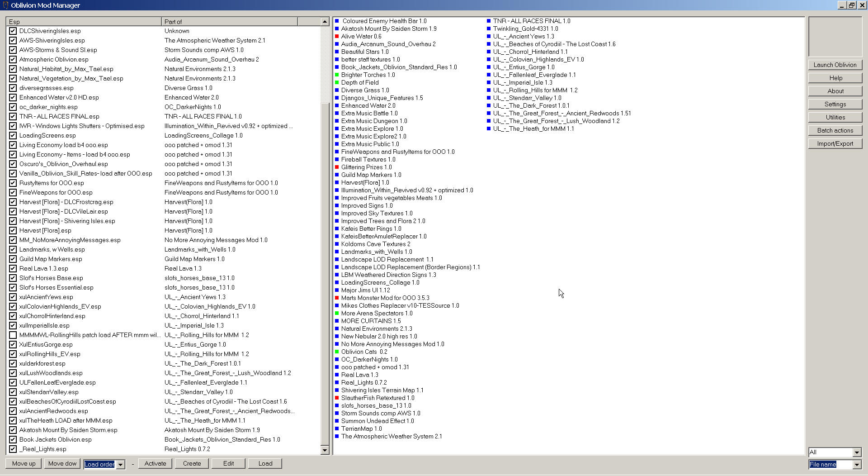Disable xulImperialIsle.esp plugin checkbox
Screen dimensions: 868x476
(x=13, y=325)
